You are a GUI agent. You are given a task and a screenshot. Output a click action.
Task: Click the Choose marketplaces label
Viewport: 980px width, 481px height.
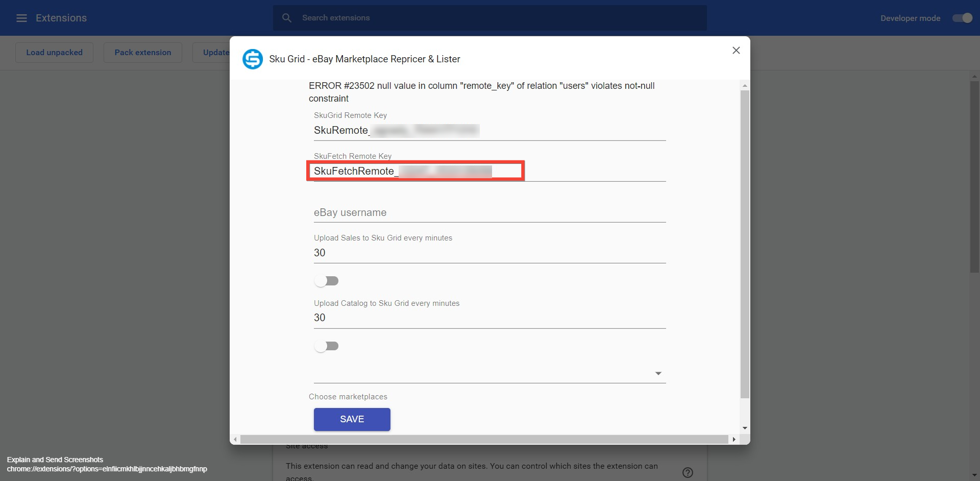[x=348, y=397]
